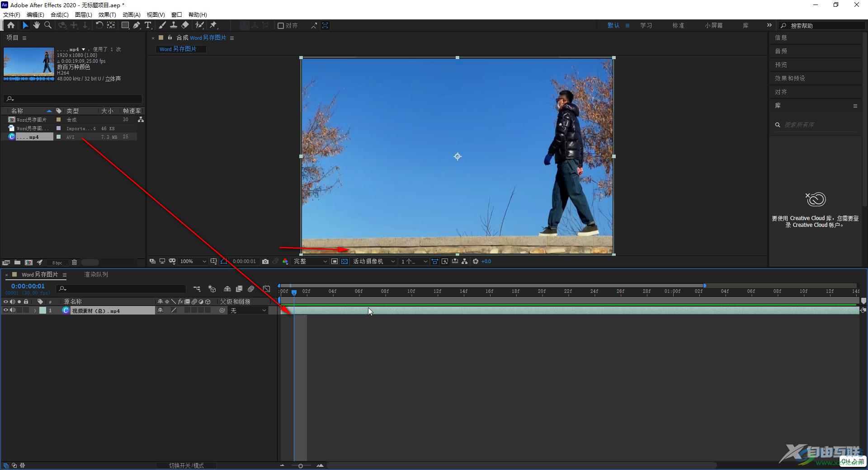This screenshot has width=868, height=470.
Task: Switch to the 学习 workspace
Action: (x=646, y=25)
